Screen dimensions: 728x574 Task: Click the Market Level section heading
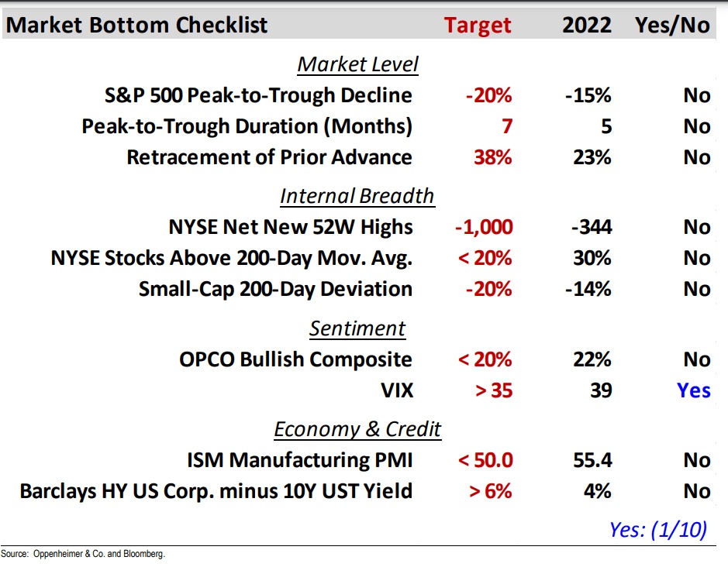357,64
